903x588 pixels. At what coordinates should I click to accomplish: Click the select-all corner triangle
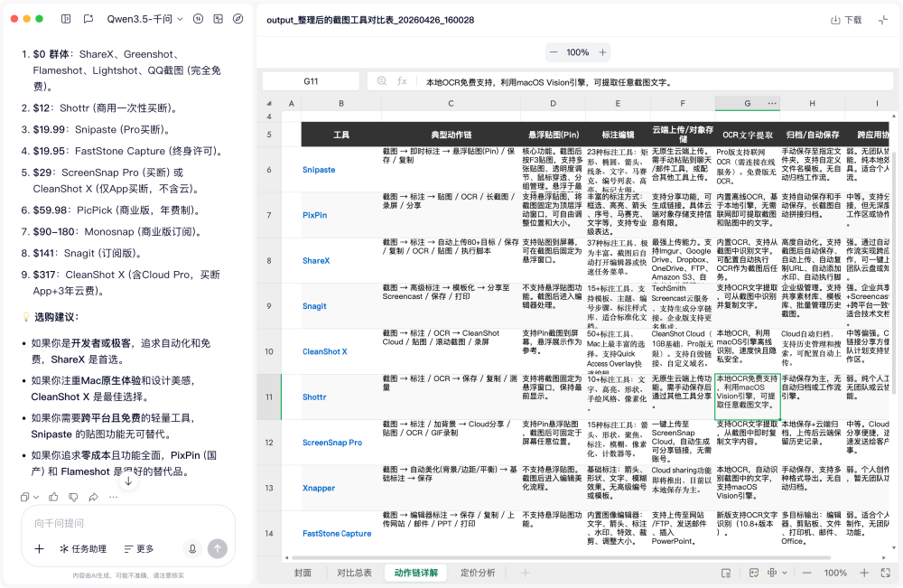tap(269, 104)
